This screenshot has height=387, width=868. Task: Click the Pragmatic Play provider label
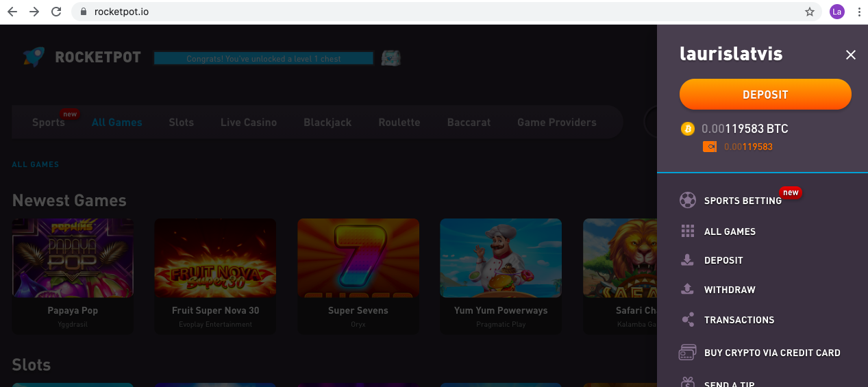coord(501,325)
